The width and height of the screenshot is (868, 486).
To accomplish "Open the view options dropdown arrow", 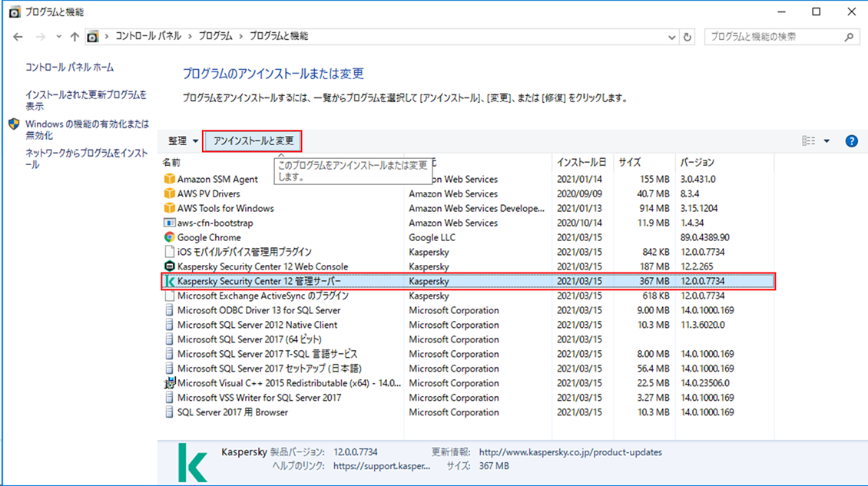I will [x=826, y=141].
